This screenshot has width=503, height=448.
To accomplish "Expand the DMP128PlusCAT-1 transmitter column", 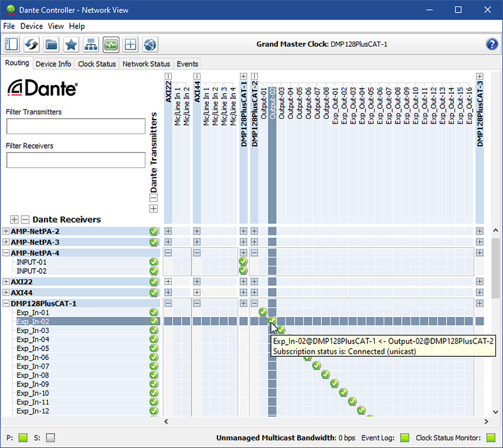I will pos(243,76).
